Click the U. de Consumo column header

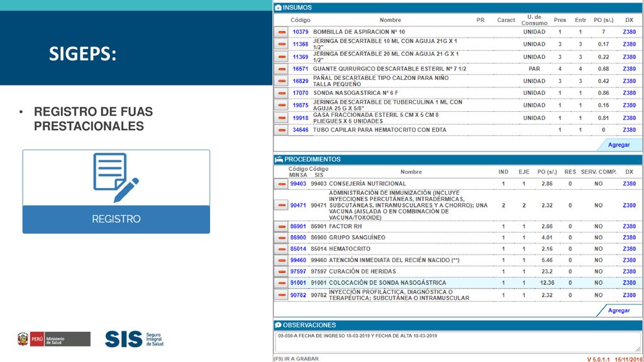pos(535,20)
